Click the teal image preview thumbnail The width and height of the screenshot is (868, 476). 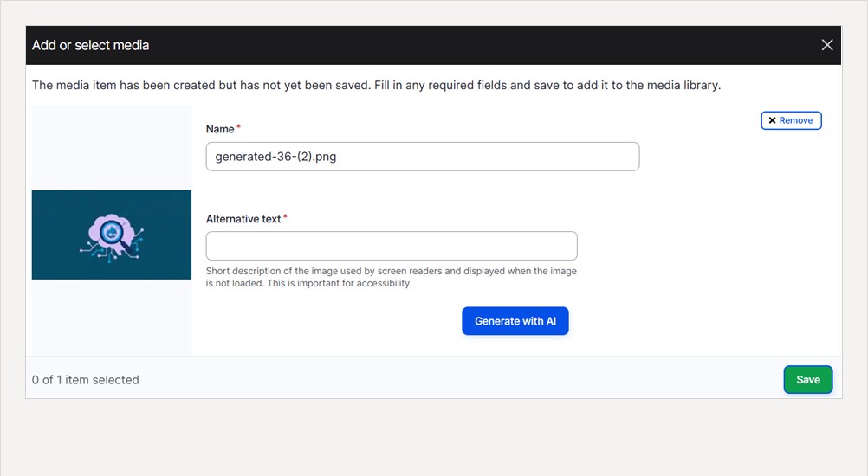click(112, 235)
